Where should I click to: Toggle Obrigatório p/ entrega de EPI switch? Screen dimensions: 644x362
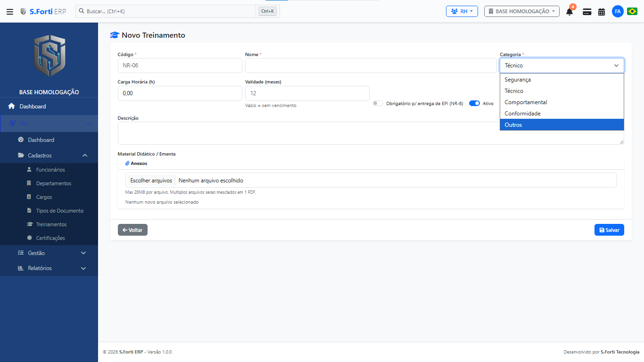click(x=378, y=103)
